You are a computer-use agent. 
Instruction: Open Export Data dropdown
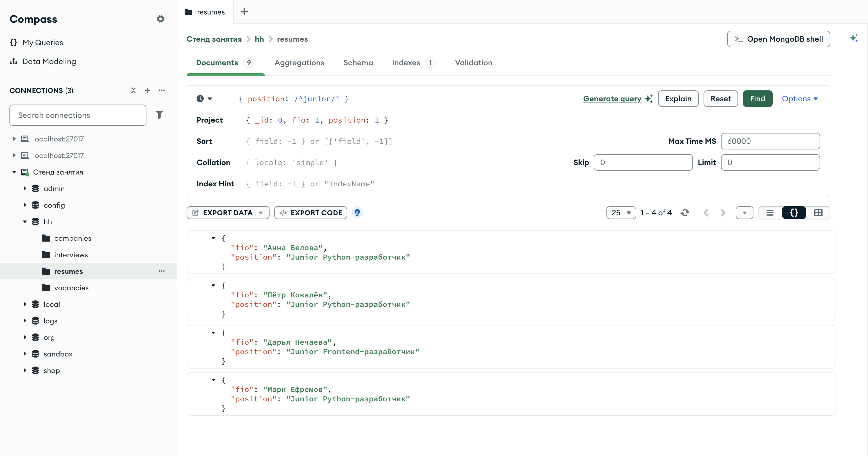coord(228,213)
